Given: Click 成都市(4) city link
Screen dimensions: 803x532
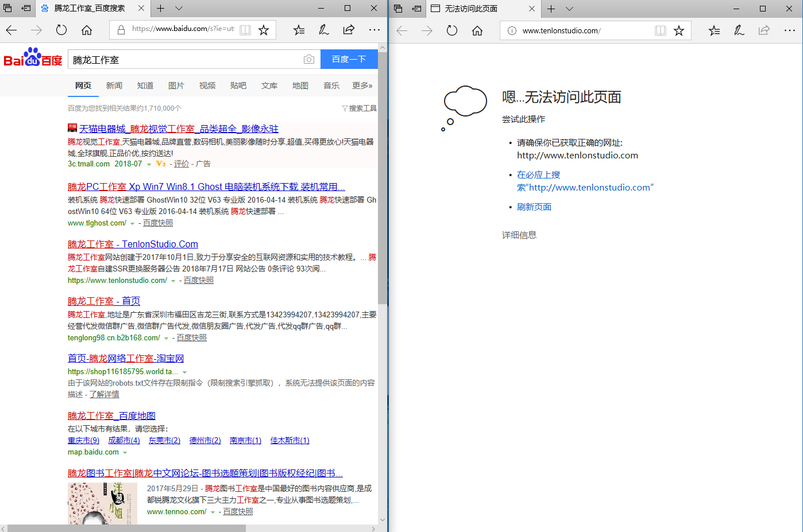Looking at the screenshot, I should click(x=124, y=440).
